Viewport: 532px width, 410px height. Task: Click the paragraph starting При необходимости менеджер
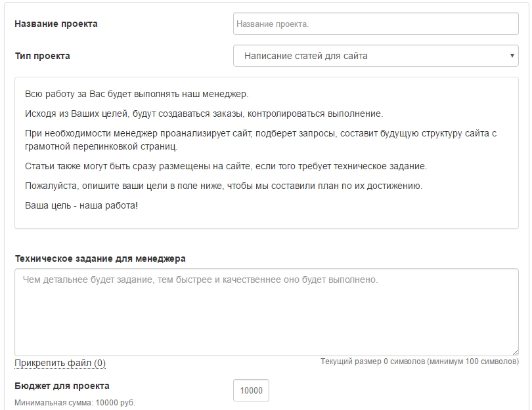(x=261, y=140)
